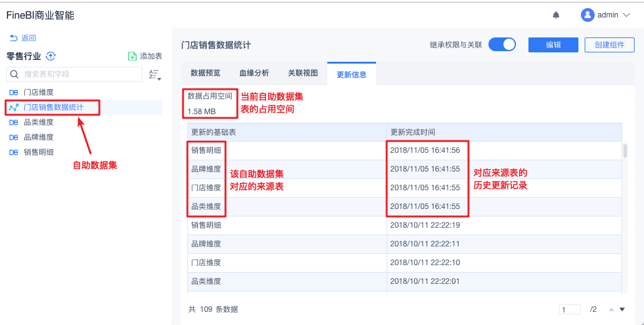Open the A-Z sort order dropdown

(x=155, y=75)
